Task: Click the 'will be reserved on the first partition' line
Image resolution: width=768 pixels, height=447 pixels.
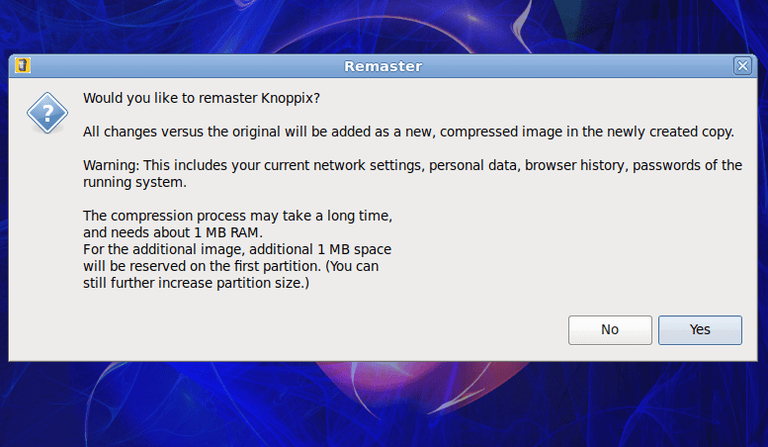Action: tap(231, 267)
